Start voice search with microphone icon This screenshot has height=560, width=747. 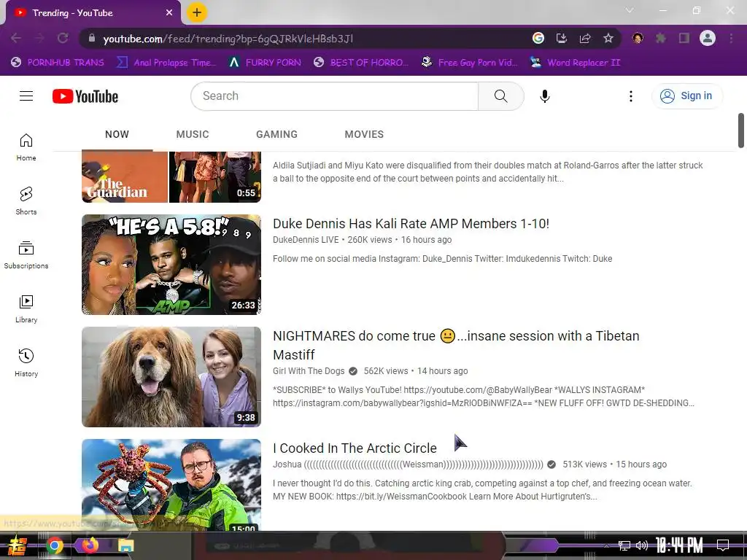(x=544, y=96)
